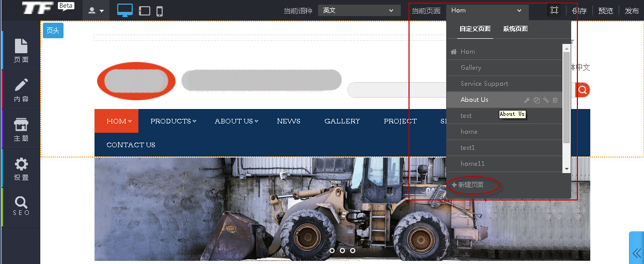Open the 主题 (Theme) sidebar panel
Image resolution: width=644 pixels, height=264 pixels.
point(21,129)
